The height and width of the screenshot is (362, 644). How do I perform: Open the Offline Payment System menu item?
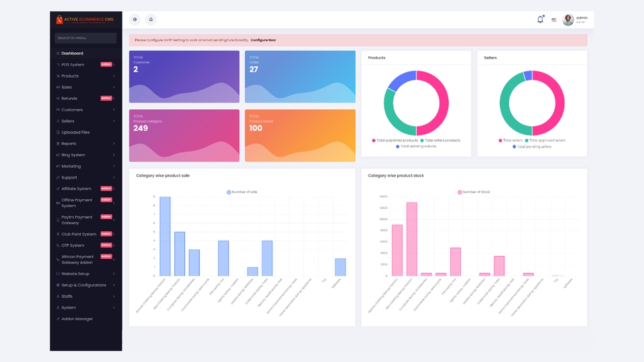[86, 202]
